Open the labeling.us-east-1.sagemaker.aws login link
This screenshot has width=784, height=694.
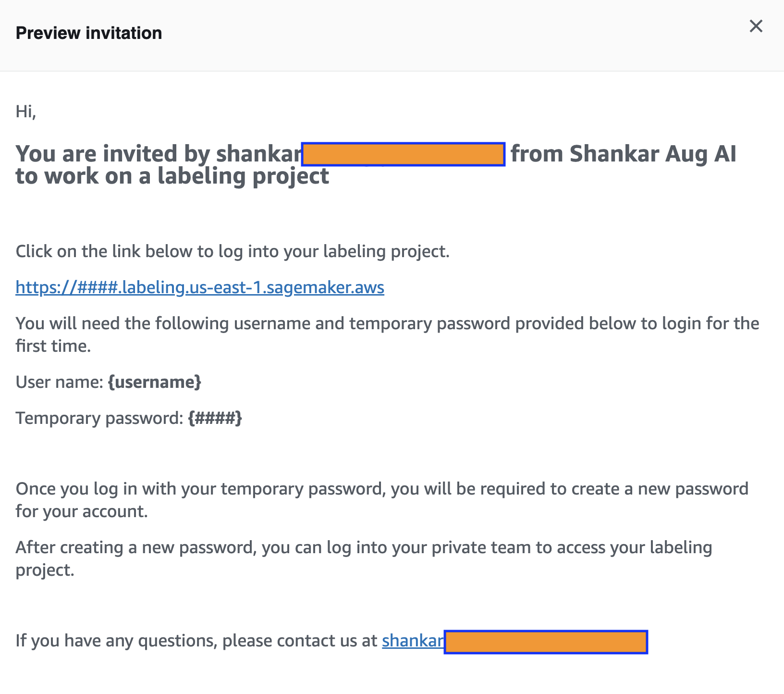[200, 287]
